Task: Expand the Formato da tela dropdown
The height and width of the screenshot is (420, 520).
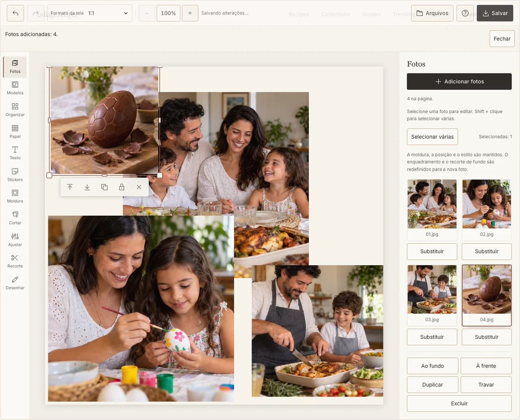Action: (x=90, y=13)
